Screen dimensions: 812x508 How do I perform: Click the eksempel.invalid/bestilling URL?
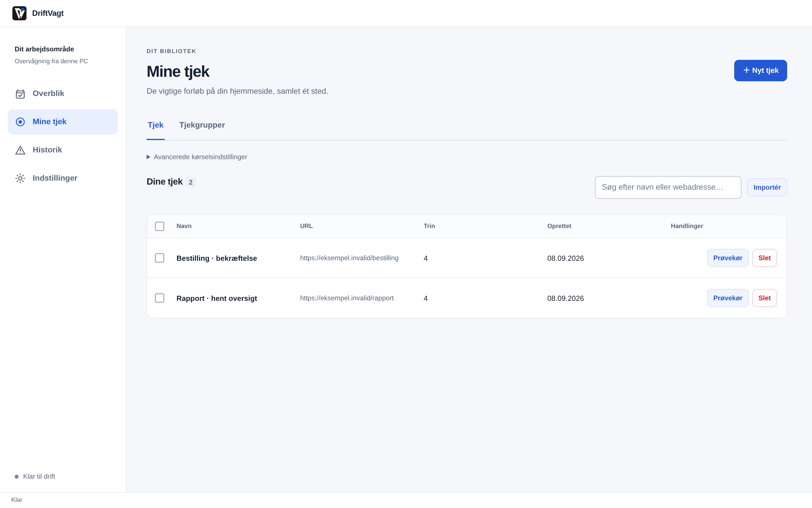coord(349,258)
